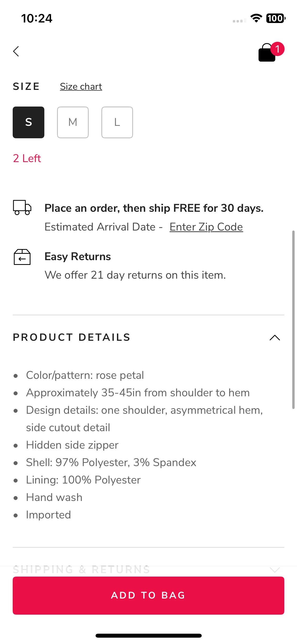
Task: Collapse Product Details with the up chevron
Action: [275, 338]
